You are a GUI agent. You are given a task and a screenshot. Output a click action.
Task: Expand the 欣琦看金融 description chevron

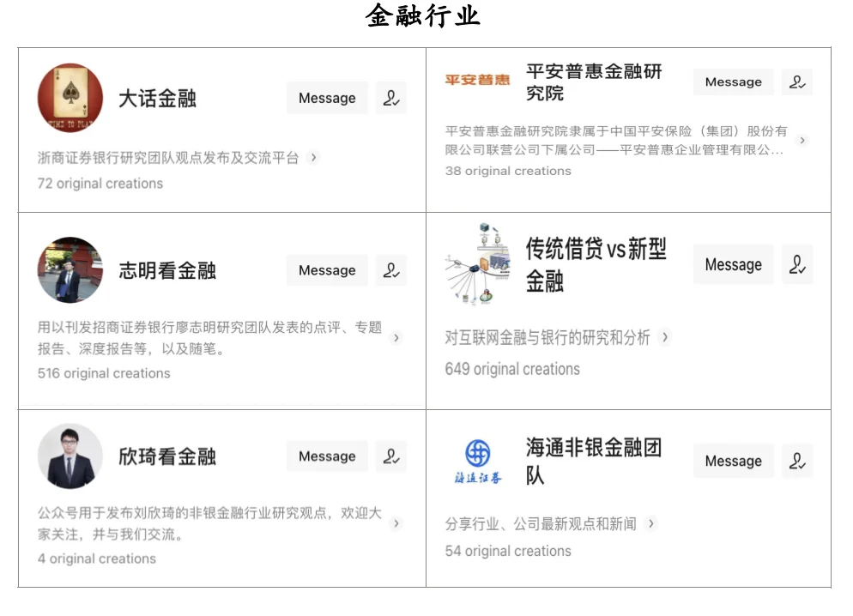[x=396, y=523]
